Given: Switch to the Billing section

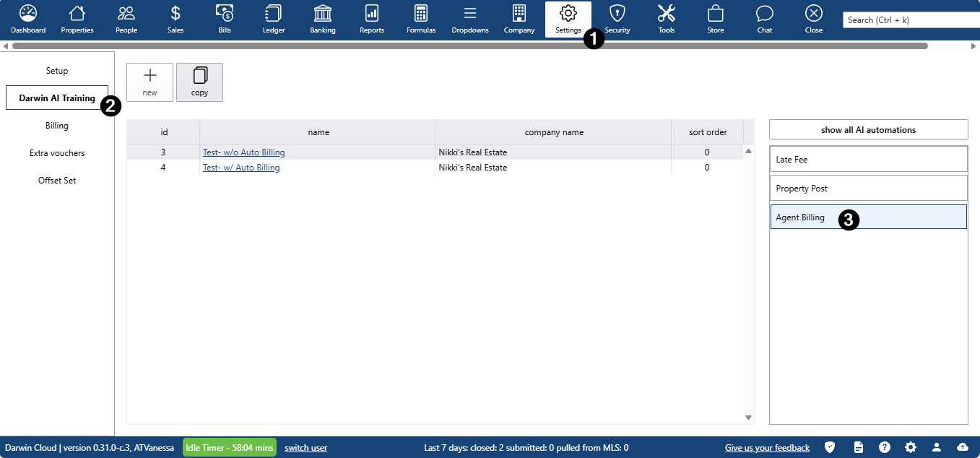Looking at the screenshot, I should [x=57, y=126].
